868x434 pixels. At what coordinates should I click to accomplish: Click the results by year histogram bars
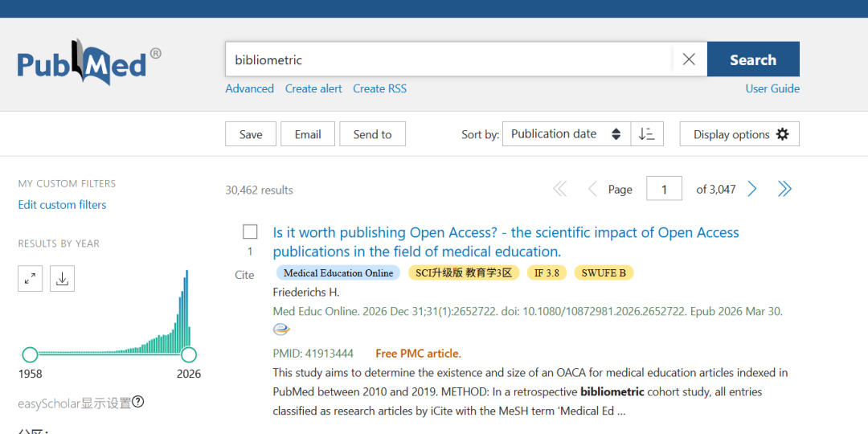coord(113,311)
